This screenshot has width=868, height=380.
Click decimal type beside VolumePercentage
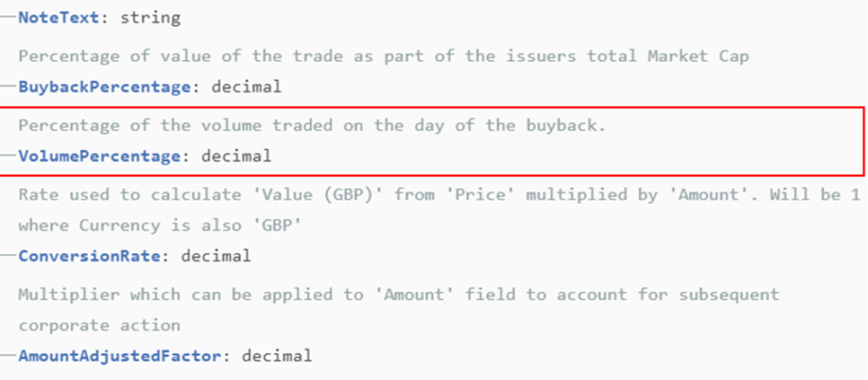(x=236, y=156)
